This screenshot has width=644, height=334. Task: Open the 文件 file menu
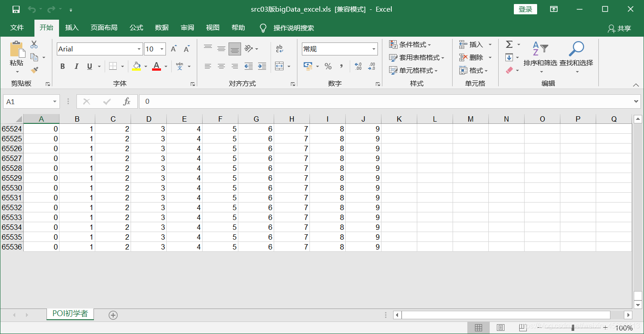click(x=17, y=28)
